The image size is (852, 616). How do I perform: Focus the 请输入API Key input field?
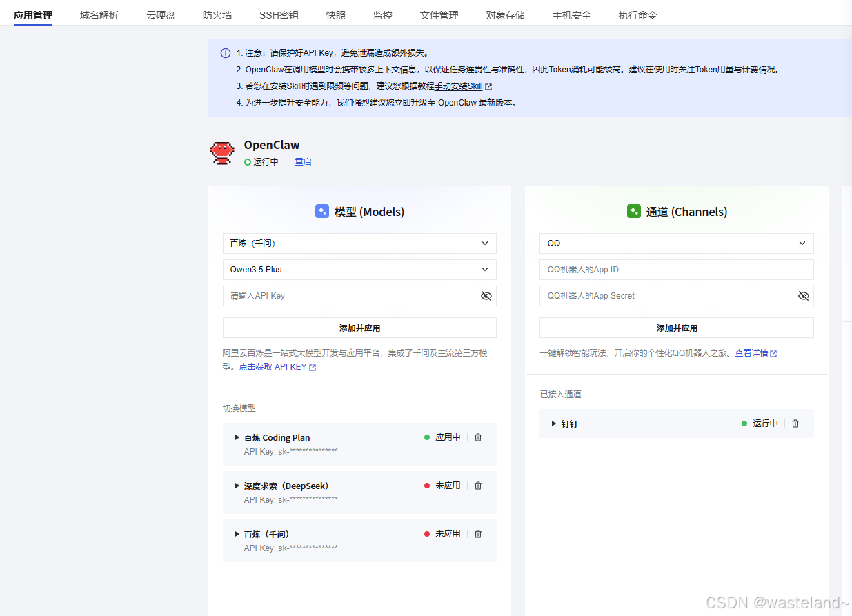pos(359,296)
